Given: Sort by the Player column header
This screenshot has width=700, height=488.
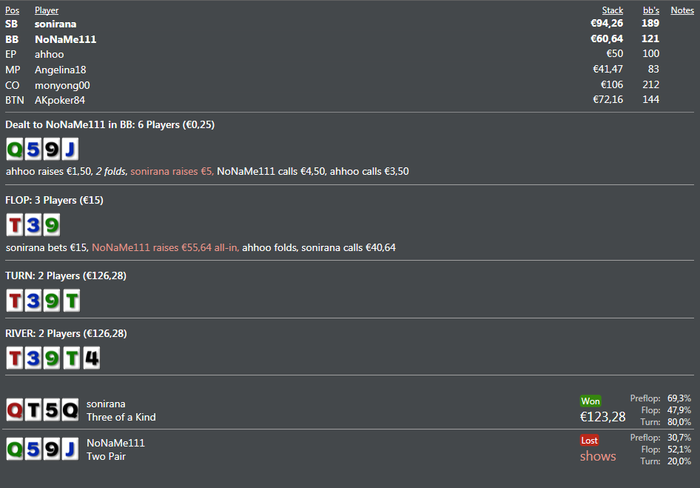Looking at the screenshot, I should click(46, 10).
